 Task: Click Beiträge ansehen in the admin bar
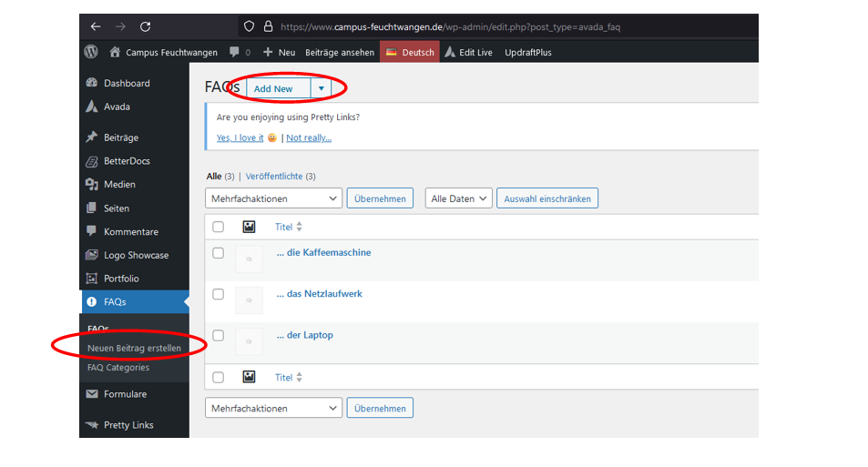(x=340, y=52)
